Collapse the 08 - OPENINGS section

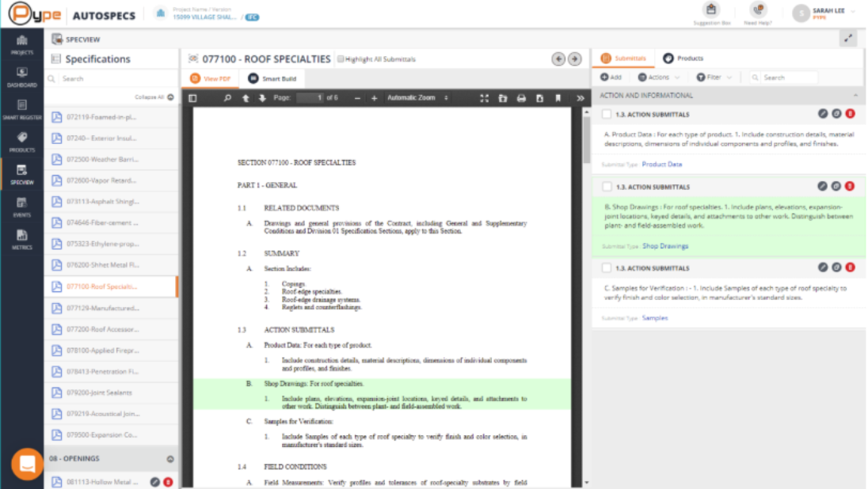click(170, 457)
